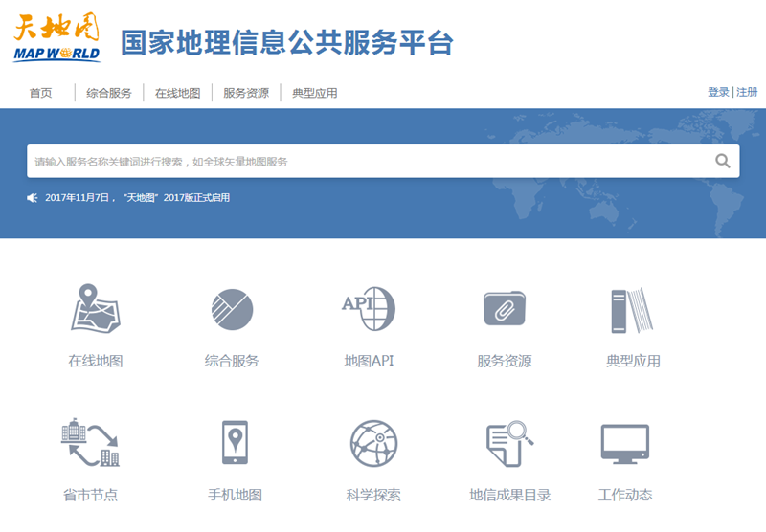The width and height of the screenshot is (766, 532).
Task: Click the 手机地图 text label
Action: pos(235,495)
